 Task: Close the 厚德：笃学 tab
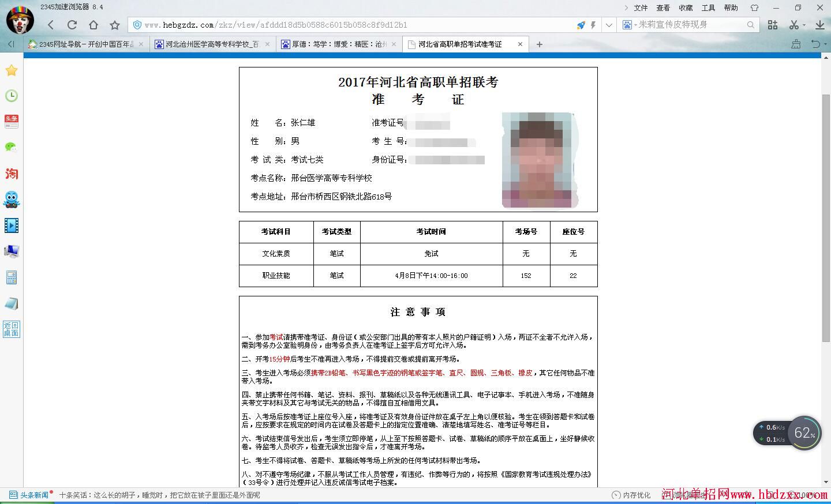coord(394,44)
